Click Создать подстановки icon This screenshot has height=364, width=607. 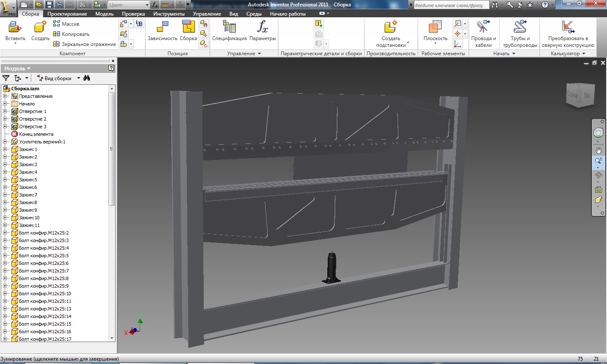coord(391,27)
